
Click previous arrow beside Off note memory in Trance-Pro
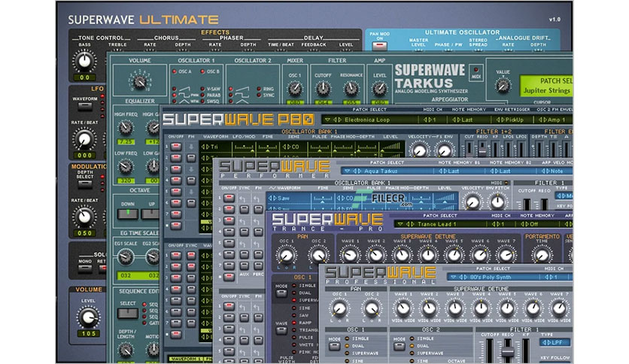point(522,224)
